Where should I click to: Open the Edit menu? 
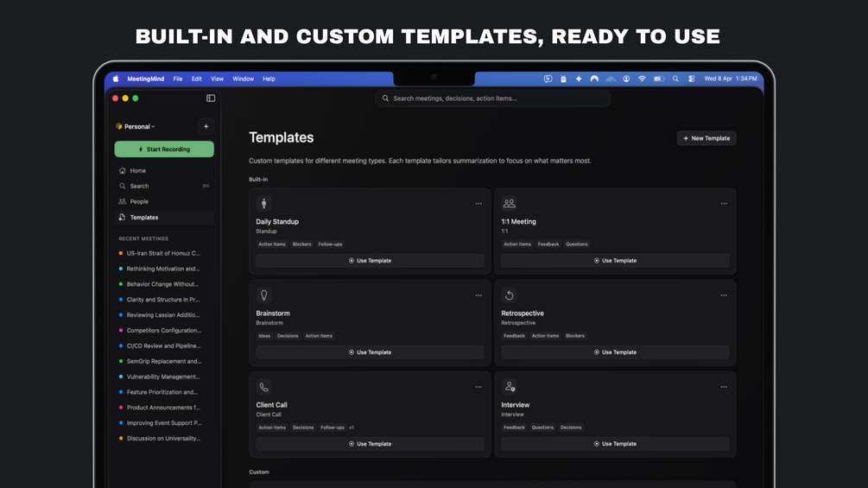click(197, 79)
